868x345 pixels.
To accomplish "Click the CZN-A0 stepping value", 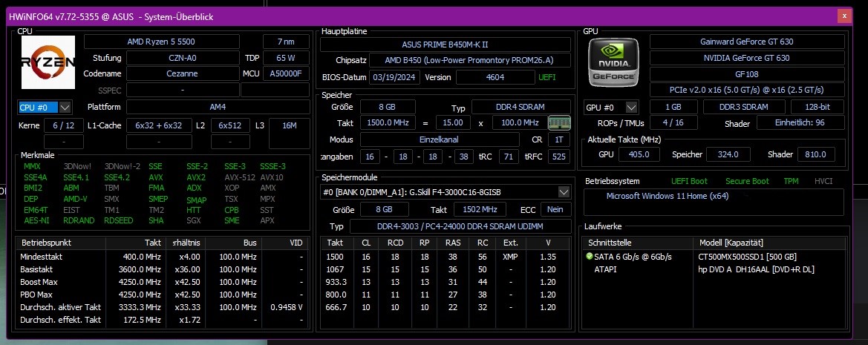I will (x=183, y=58).
